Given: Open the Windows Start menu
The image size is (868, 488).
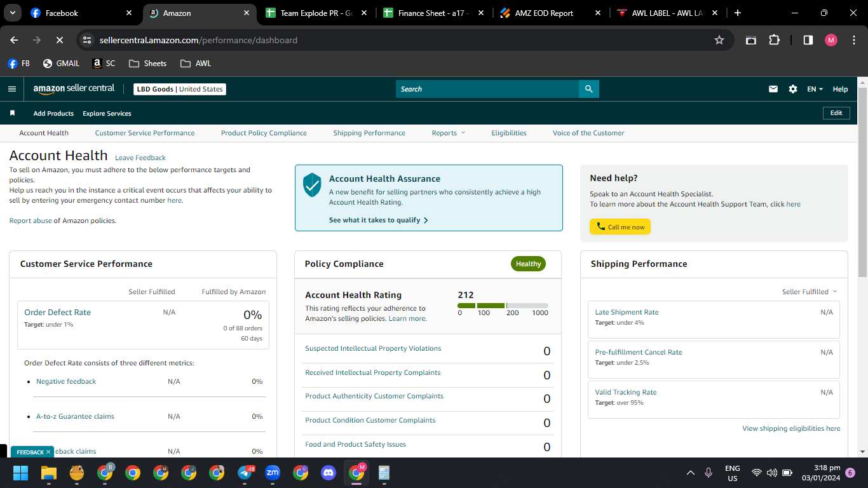Looking at the screenshot, I should 21,473.
